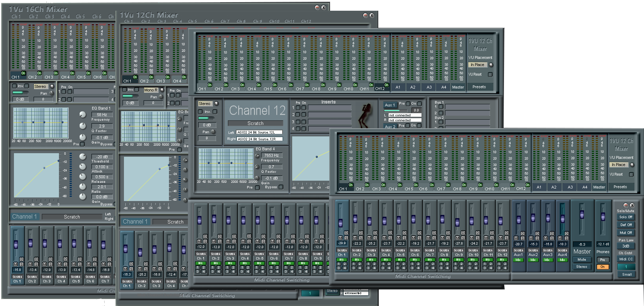Solo channel 8 in the front mixer
This screenshot has width=644, height=306.
(x=448, y=238)
